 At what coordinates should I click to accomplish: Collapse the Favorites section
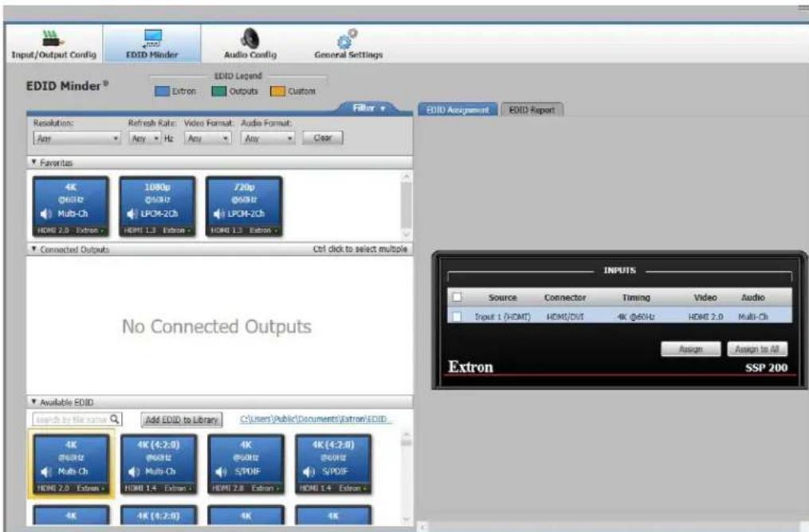coord(34,162)
